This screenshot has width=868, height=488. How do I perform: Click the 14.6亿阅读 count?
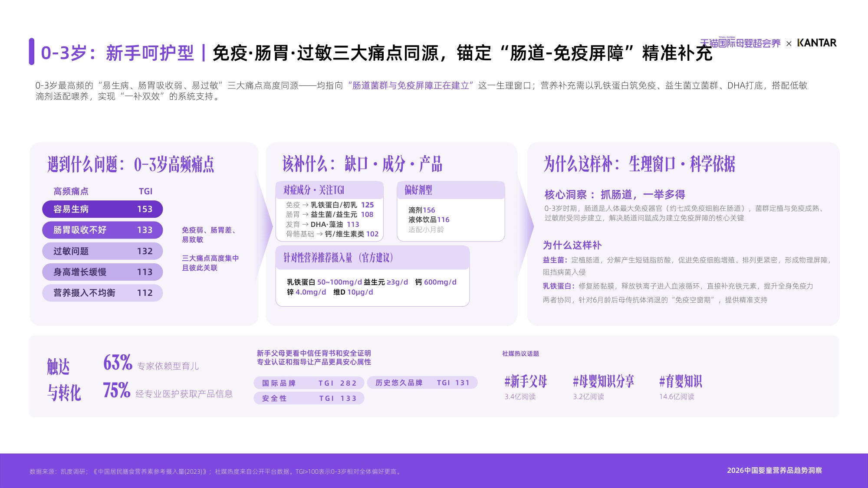[x=677, y=396]
